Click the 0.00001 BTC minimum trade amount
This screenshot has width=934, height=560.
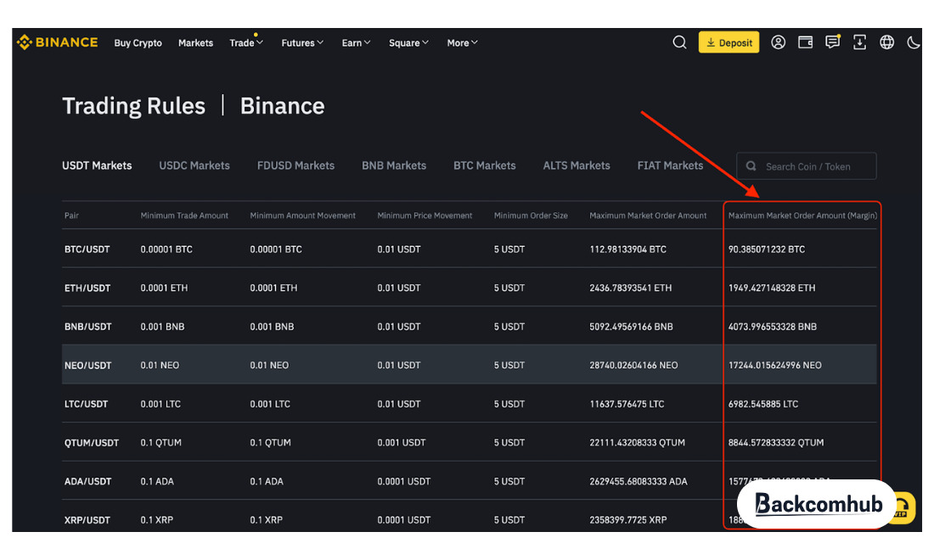(x=166, y=249)
